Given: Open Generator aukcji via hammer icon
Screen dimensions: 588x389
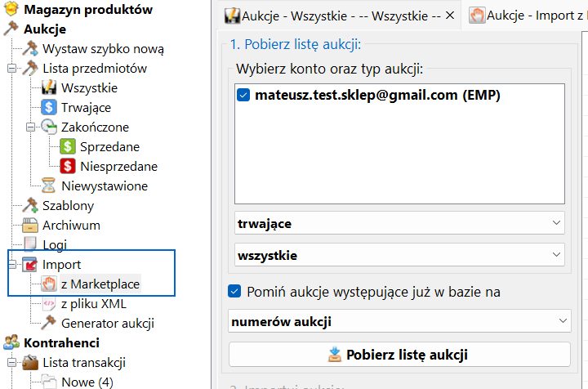Looking at the screenshot, I should [49, 324].
